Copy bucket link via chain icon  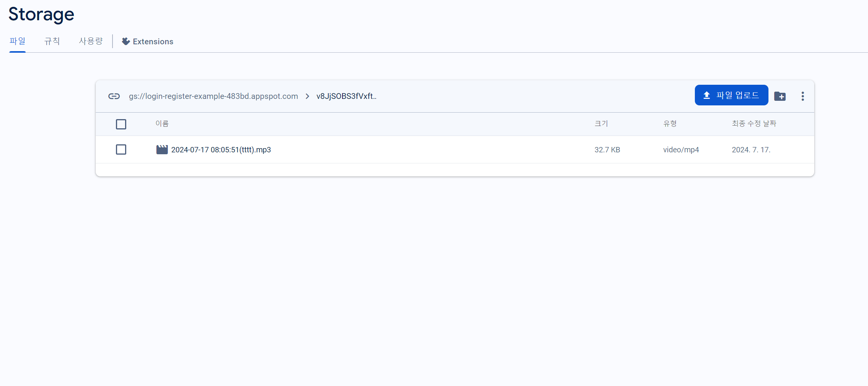click(x=114, y=96)
